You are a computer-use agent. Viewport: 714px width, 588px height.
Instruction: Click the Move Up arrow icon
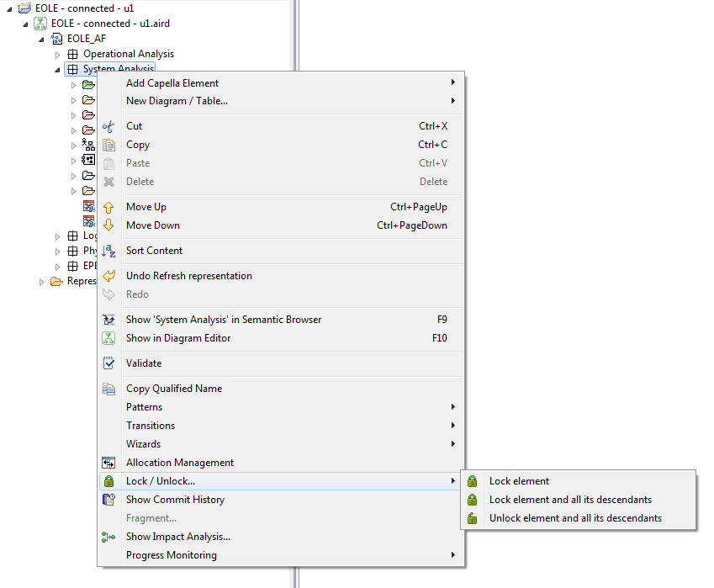pyautogui.click(x=108, y=206)
